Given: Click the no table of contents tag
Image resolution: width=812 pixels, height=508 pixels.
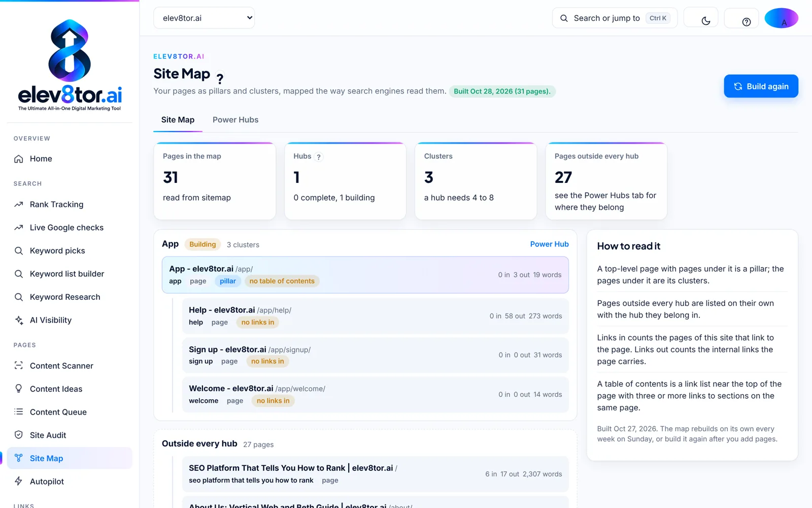Looking at the screenshot, I should click(282, 281).
